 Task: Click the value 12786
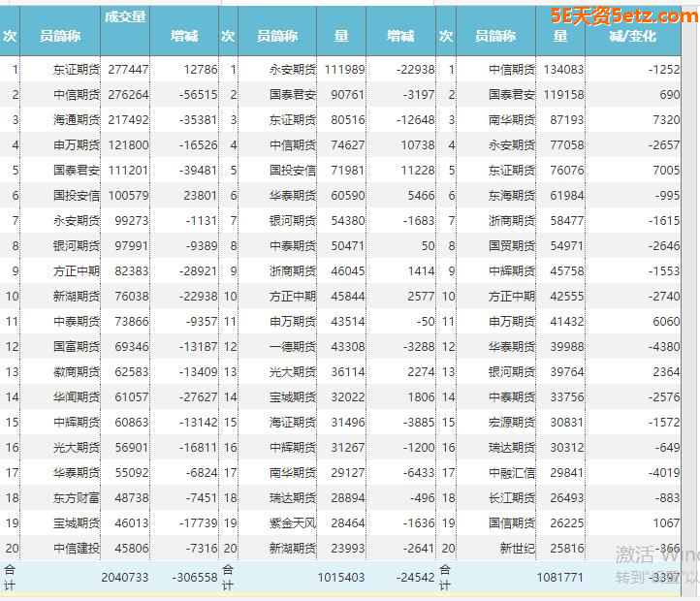pyautogui.click(x=201, y=70)
